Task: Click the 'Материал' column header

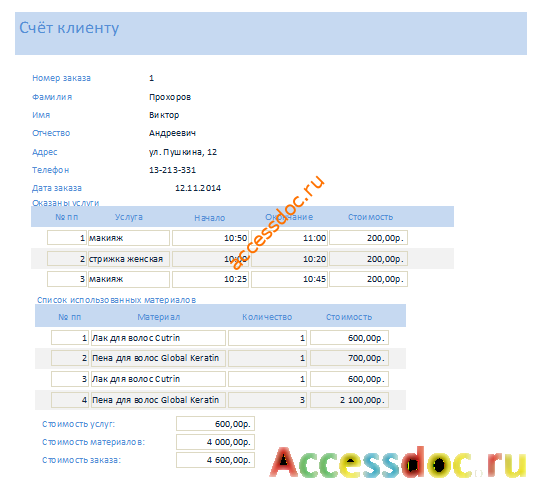Action: click(x=159, y=317)
